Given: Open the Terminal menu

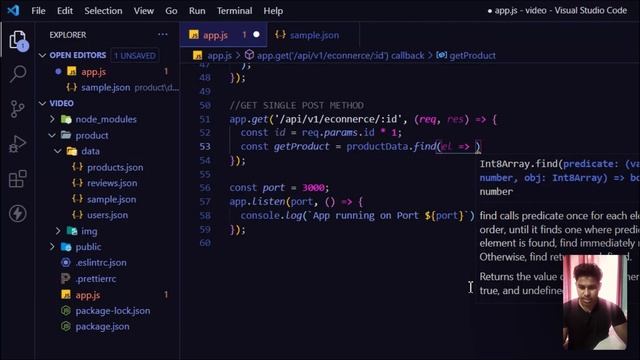Looking at the screenshot, I should click(x=234, y=11).
